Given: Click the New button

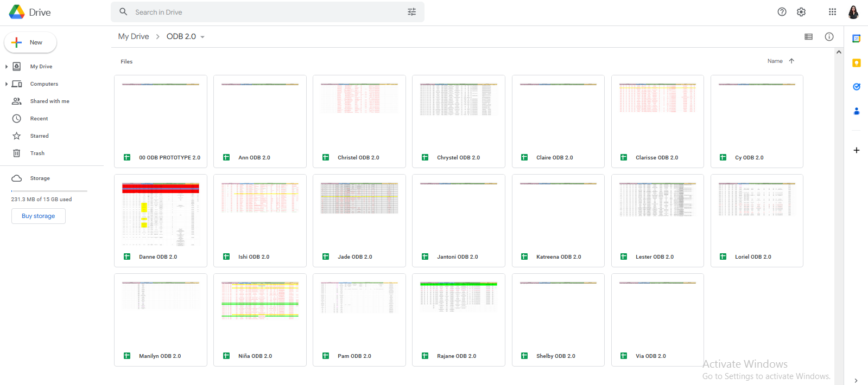Looking at the screenshot, I should click(x=30, y=42).
